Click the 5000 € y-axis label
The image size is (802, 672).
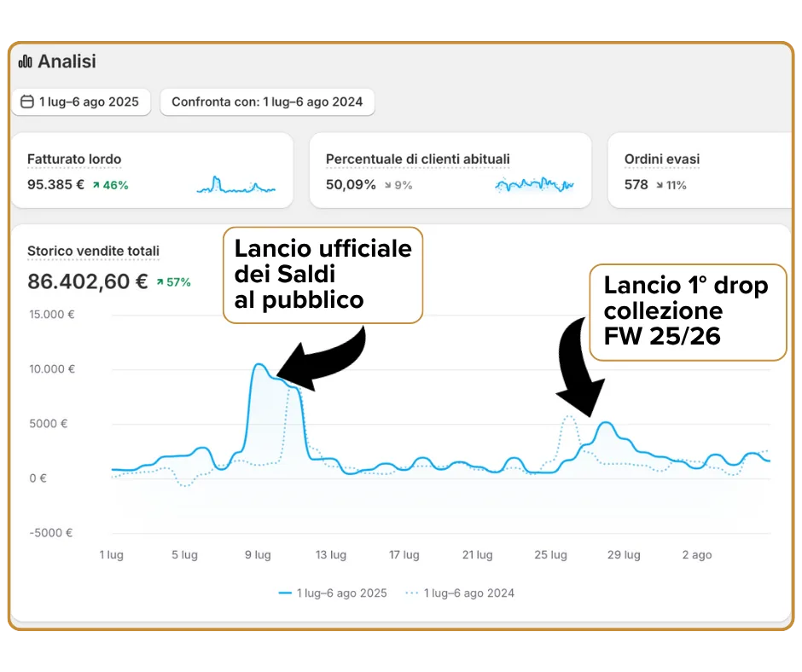(48, 424)
